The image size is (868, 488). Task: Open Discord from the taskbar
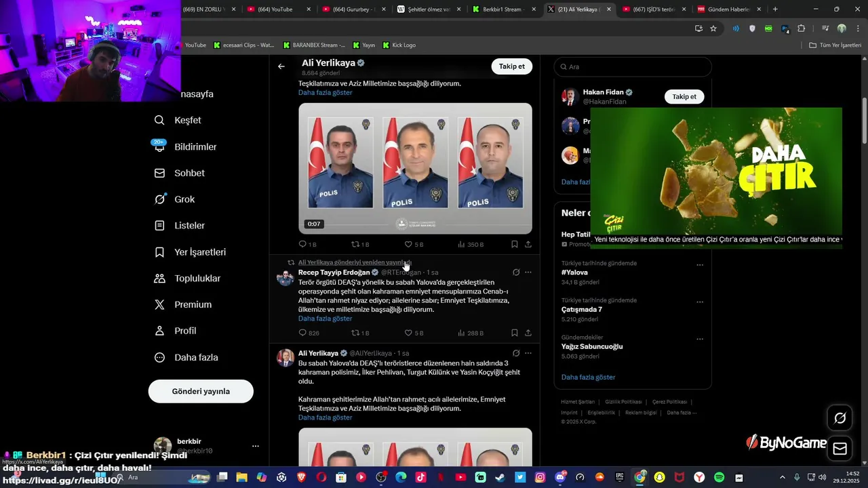pyautogui.click(x=560, y=477)
